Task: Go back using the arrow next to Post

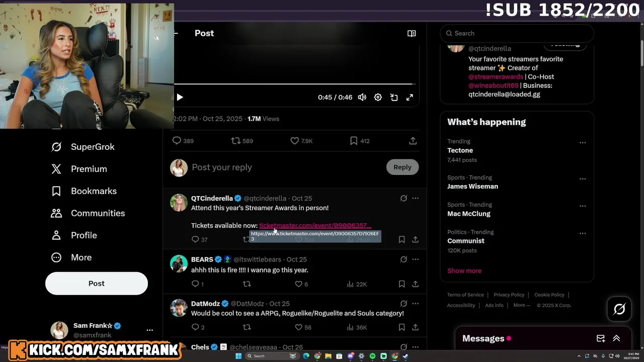Action: [176, 33]
